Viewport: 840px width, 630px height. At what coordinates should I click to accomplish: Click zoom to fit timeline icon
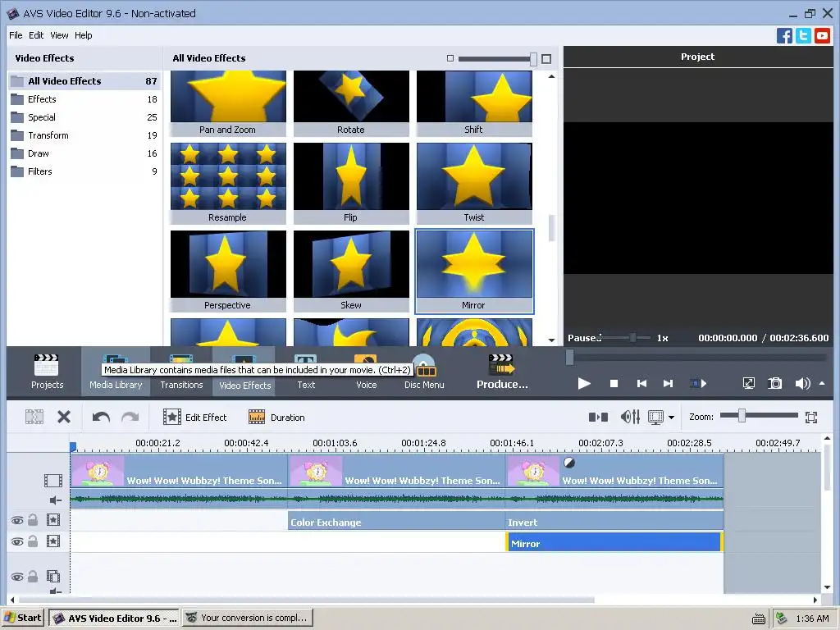(x=811, y=418)
